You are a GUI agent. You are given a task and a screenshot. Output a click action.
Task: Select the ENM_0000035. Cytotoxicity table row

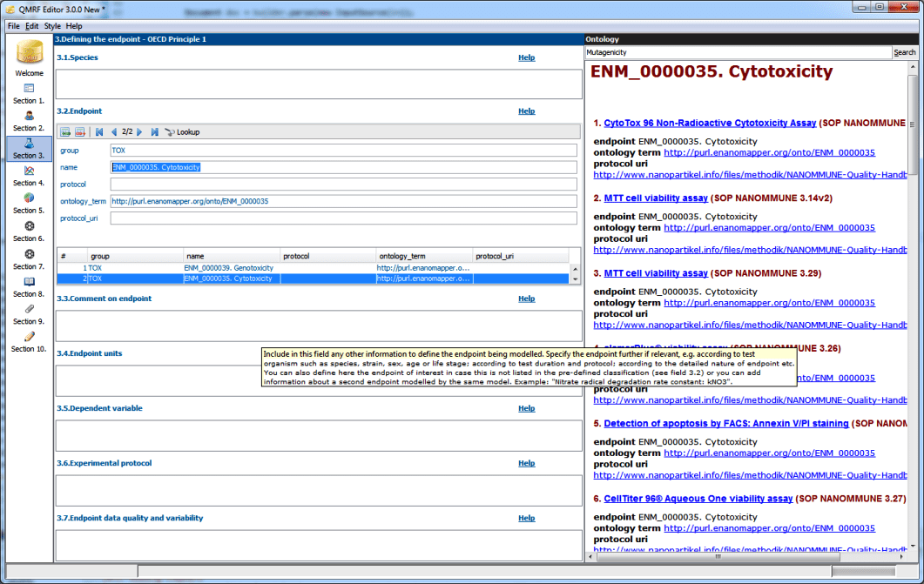(313, 279)
